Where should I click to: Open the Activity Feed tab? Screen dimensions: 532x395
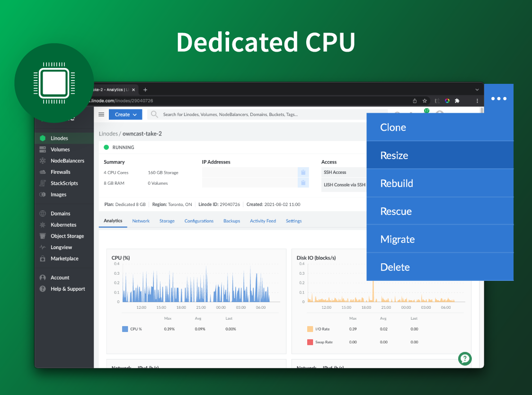(263, 221)
